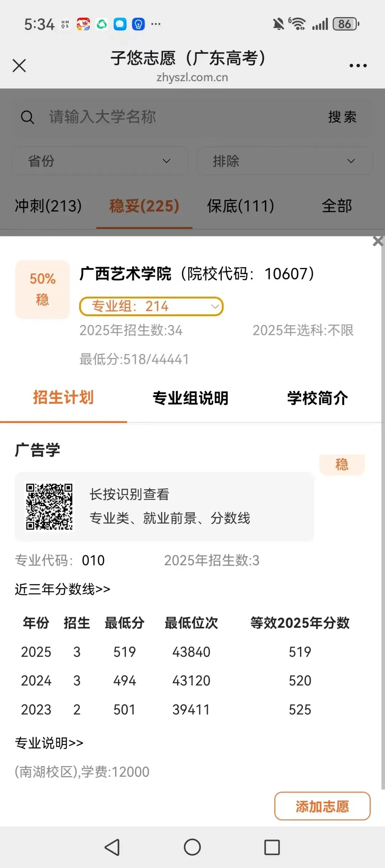Switch to the 保底(111) tab
Screen dimensions: 385x868
[241, 206]
